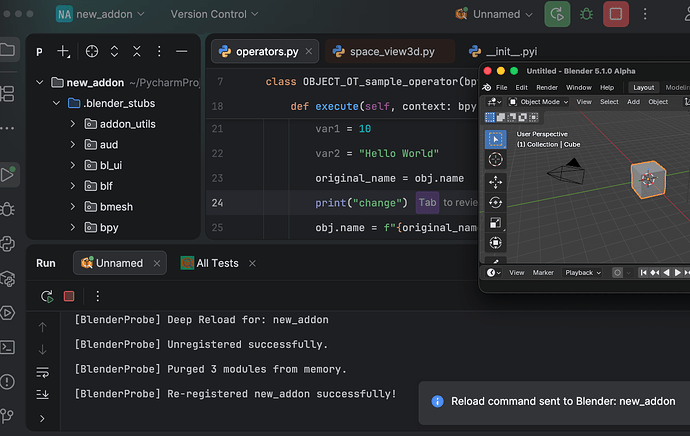Open the Version Control dropdown
690x436 pixels.
(x=214, y=14)
